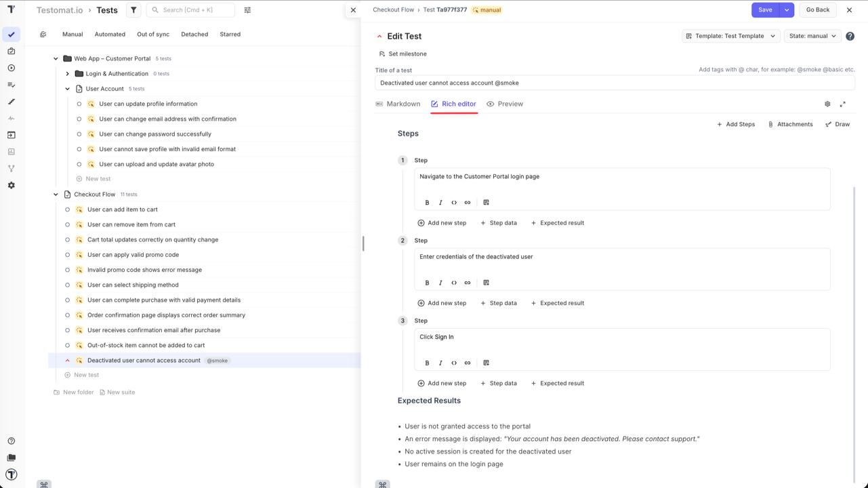Image resolution: width=868 pixels, height=488 pixels.
Task: Expand the Login & Authentication folder
Action: (67, 74)
